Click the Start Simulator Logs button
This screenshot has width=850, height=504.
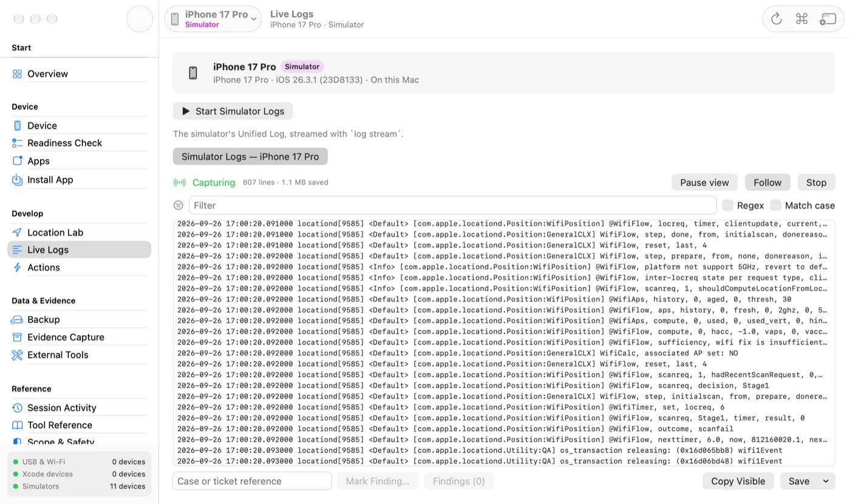[233, 111]
